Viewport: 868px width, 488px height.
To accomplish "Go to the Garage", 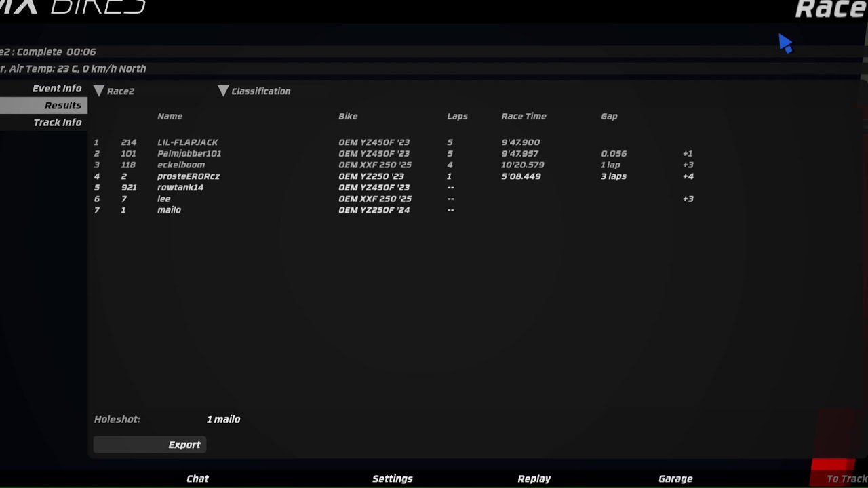I will [675, 479].
